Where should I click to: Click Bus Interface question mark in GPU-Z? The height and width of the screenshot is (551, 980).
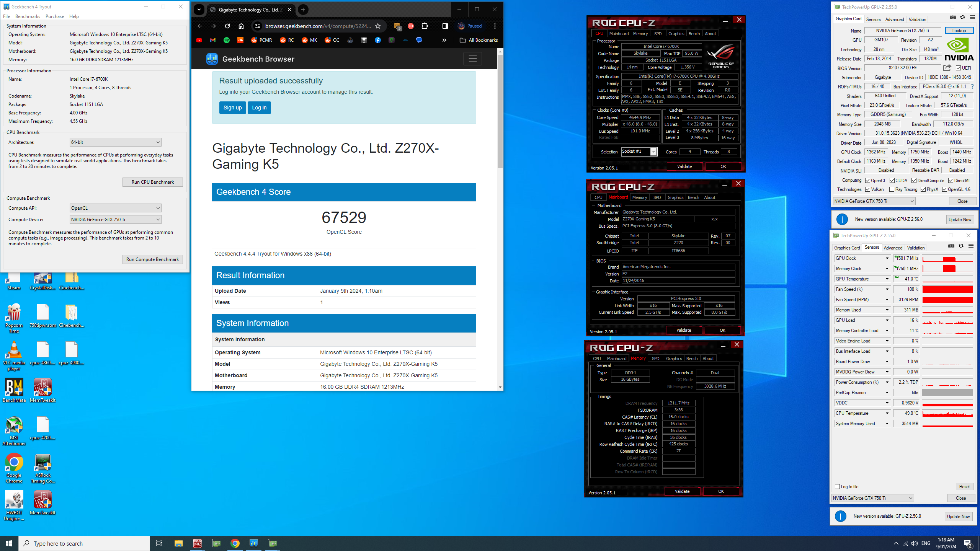tap(972, 86)
